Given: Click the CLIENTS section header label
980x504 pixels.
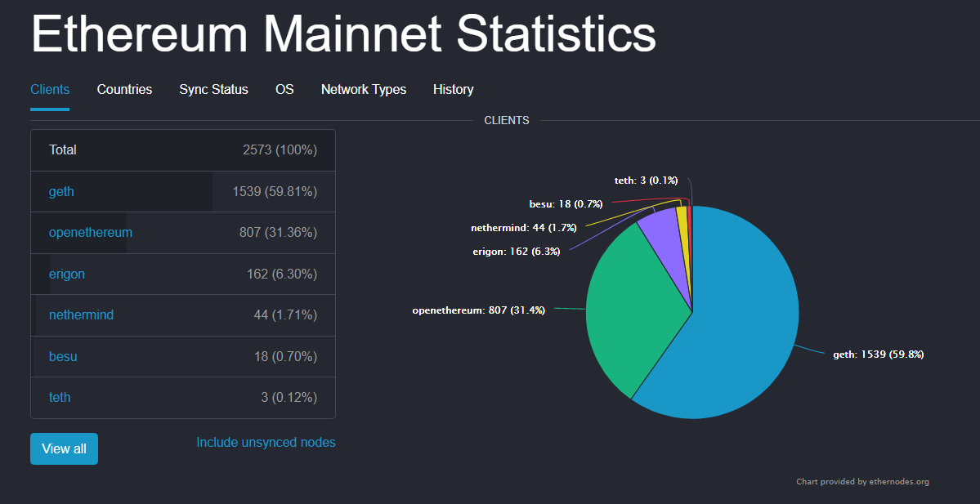Looking at the screenshot, I should [507, 121].
